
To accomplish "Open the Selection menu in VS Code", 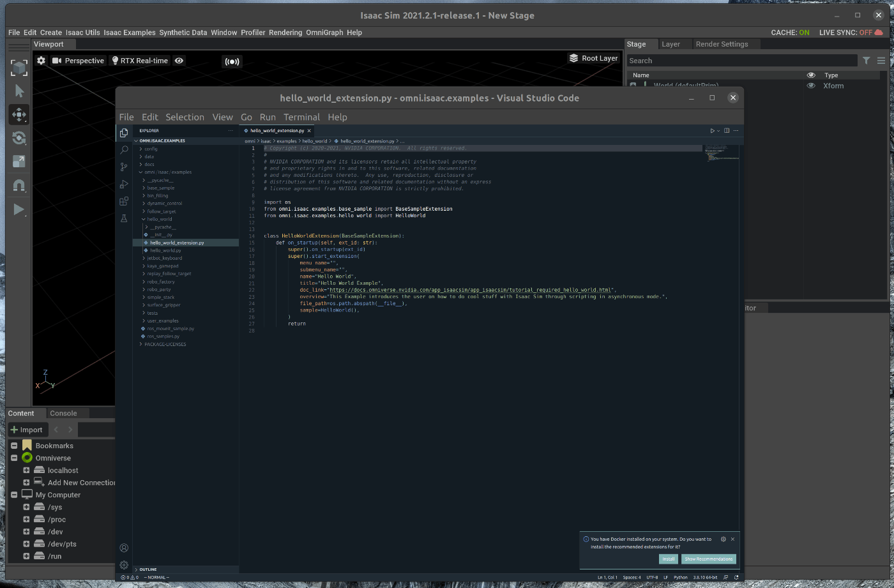I will click(185, 117).
